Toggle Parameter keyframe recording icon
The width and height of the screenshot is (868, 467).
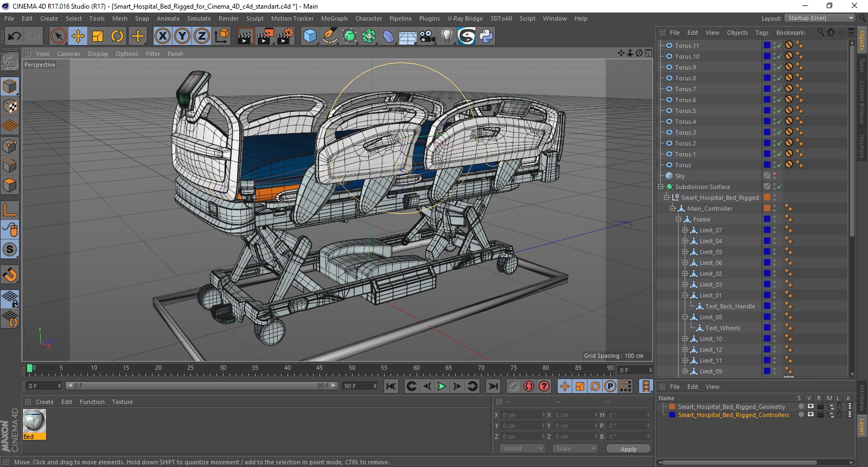pos(610,386)
